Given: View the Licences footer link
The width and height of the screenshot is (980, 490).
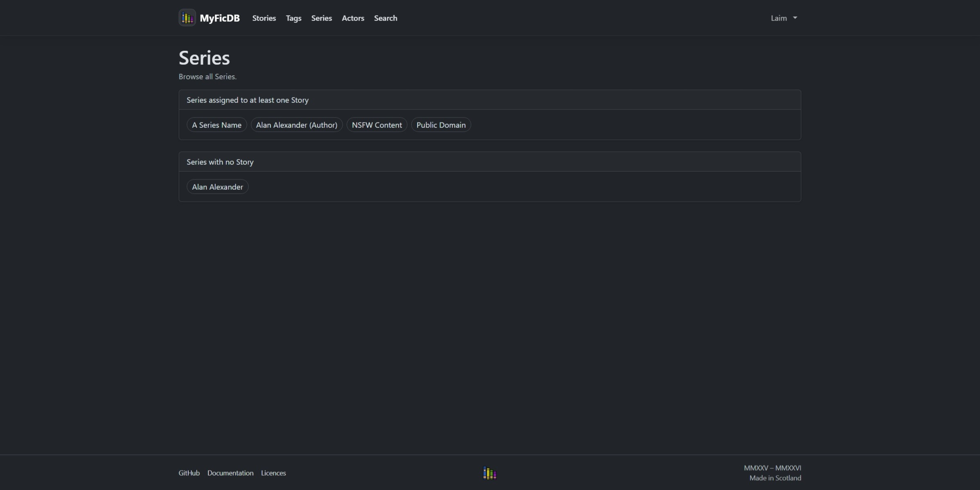Looking at the screenshot, I should (273, 473).
